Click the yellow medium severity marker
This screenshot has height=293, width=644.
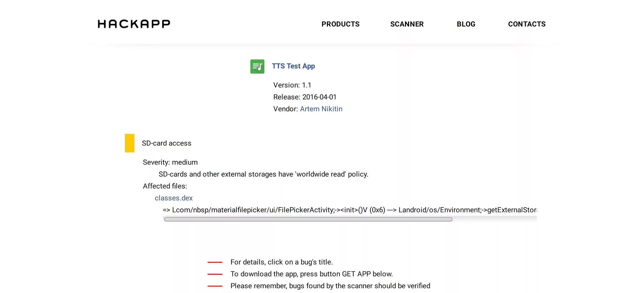pos(130,143)
